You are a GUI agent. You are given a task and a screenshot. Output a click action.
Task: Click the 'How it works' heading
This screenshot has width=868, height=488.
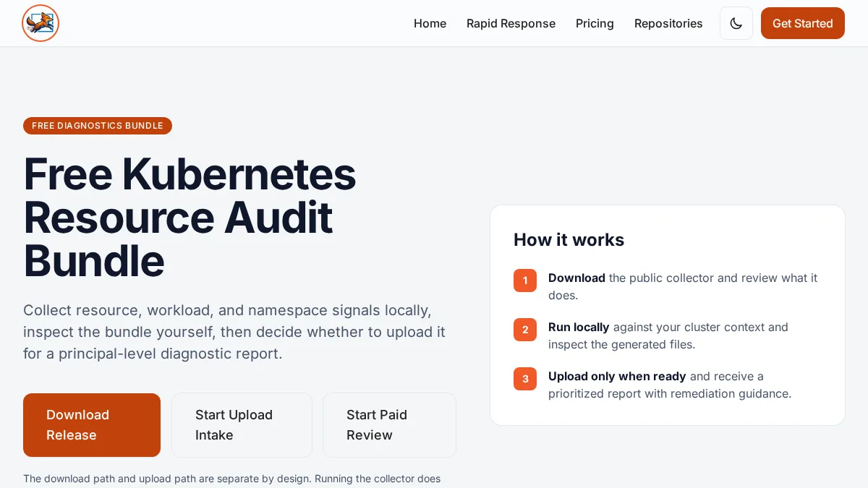point(569,240)
